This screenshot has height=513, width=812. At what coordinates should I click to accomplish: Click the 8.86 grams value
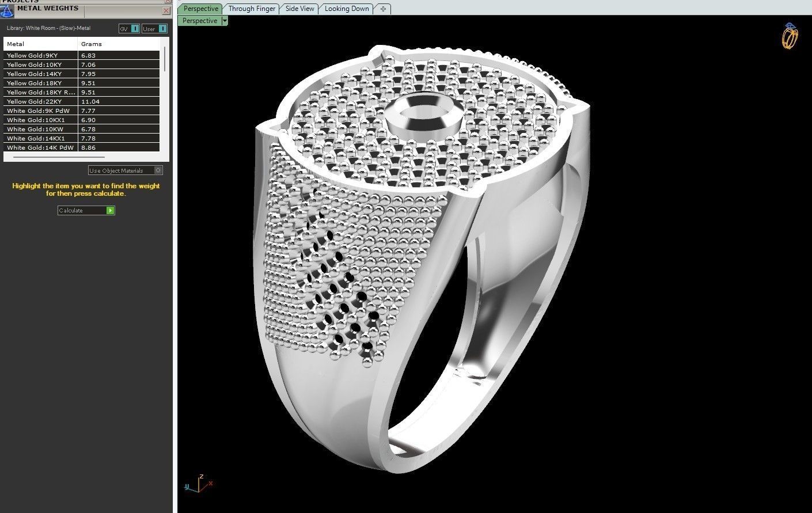click(88, 147)
